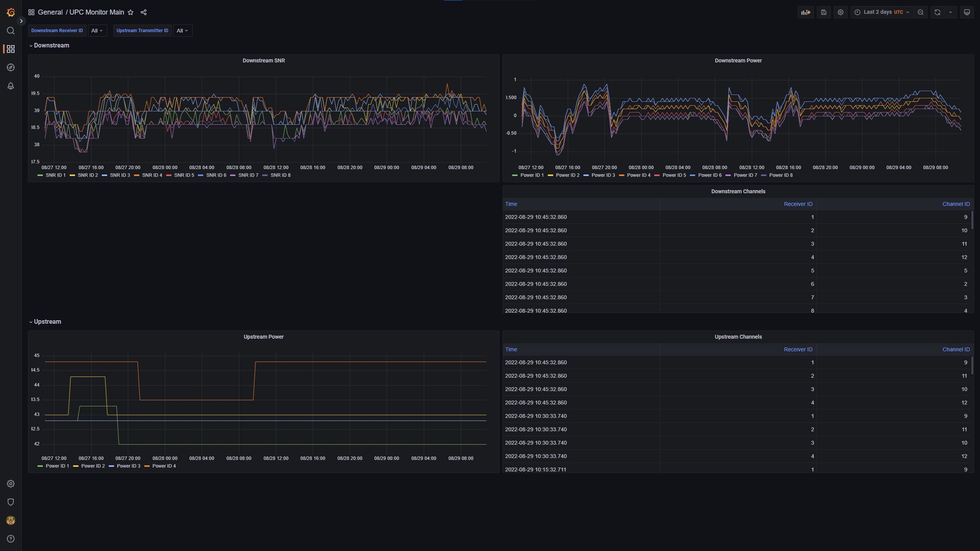Sort Upstream Channels by Time column

pyautogui.click(x=511, y=349)
